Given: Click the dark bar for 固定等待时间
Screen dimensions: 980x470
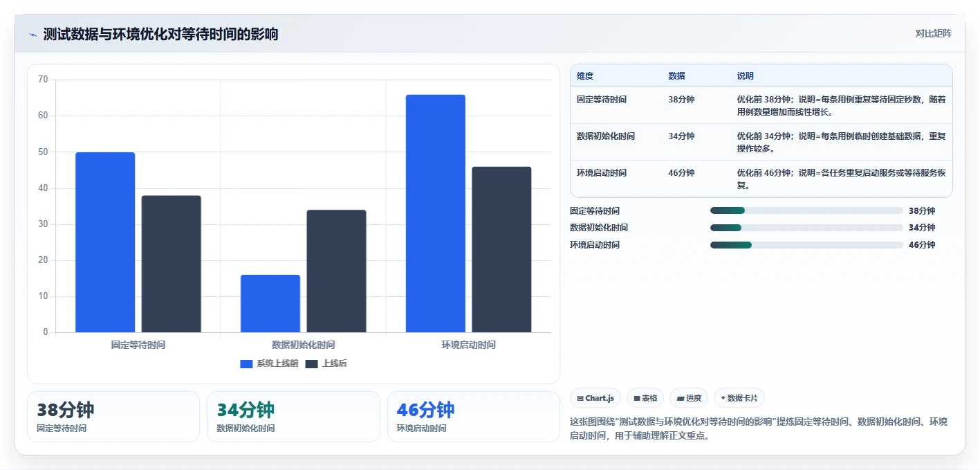Looking at the screenshot, I should point(172,264).
